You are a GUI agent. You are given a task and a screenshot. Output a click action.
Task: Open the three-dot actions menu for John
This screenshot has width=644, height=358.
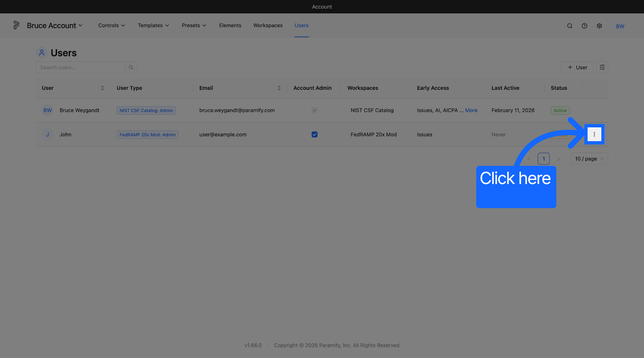tap(594, 134)
